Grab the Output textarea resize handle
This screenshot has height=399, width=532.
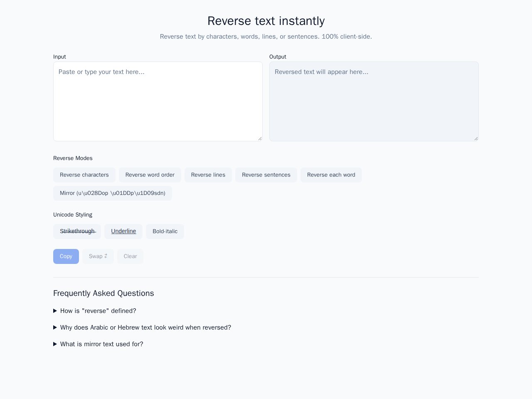476,138
